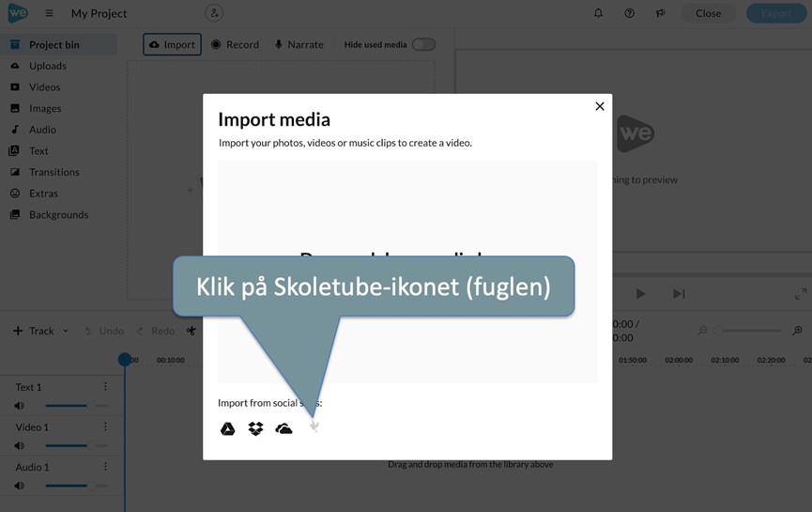Screen dimensions: 812x512
Task: Close the Import media dialog
Action: 600,106
